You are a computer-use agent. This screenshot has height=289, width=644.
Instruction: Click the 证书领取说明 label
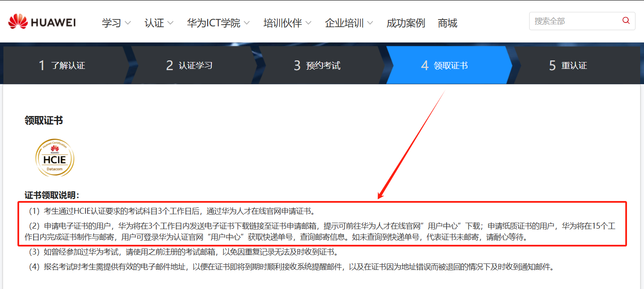click(52, 195)
